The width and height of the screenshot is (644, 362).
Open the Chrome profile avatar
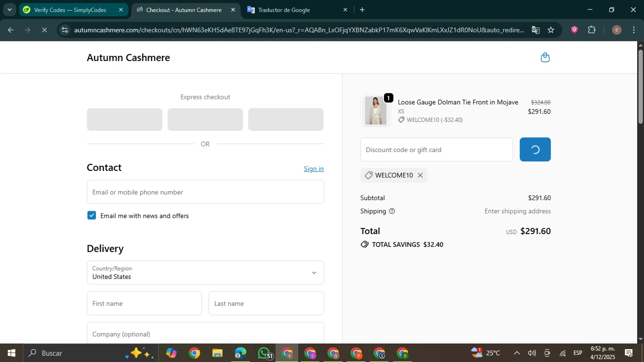pos(617,30)
